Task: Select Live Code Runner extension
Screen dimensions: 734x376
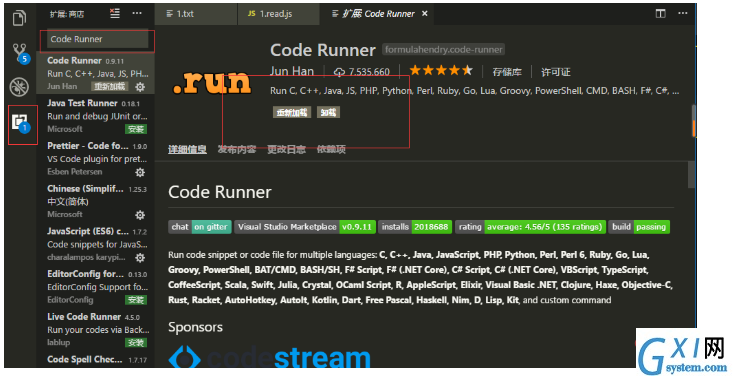Action: click(x=95, y=329)
